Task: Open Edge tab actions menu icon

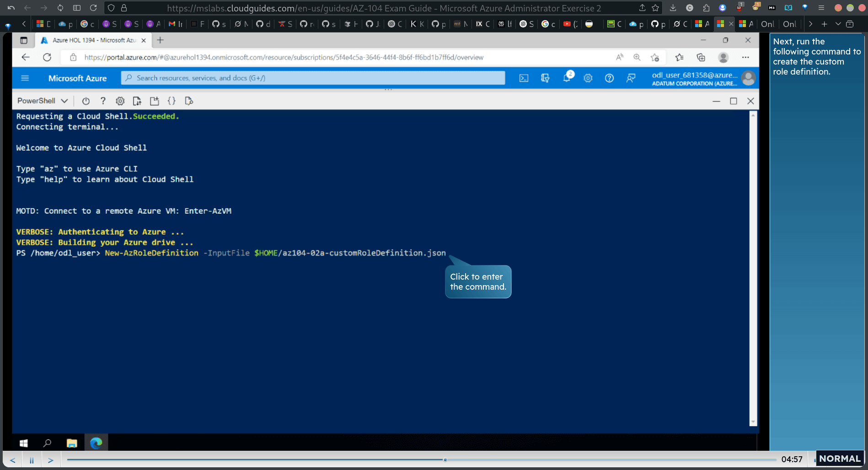Action: [x=24, y=40]
